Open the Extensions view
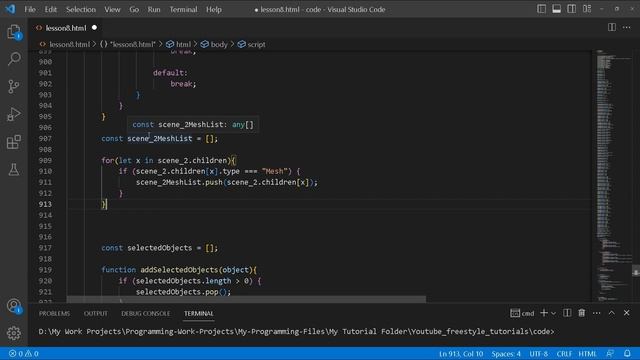 13,142
